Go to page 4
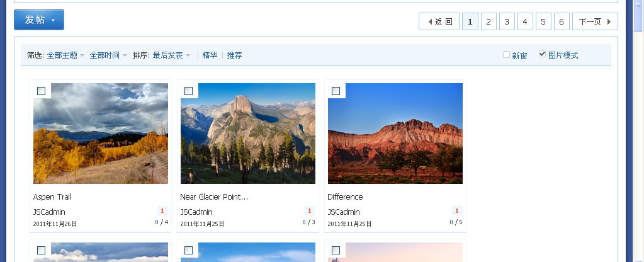 pos(525,21)
